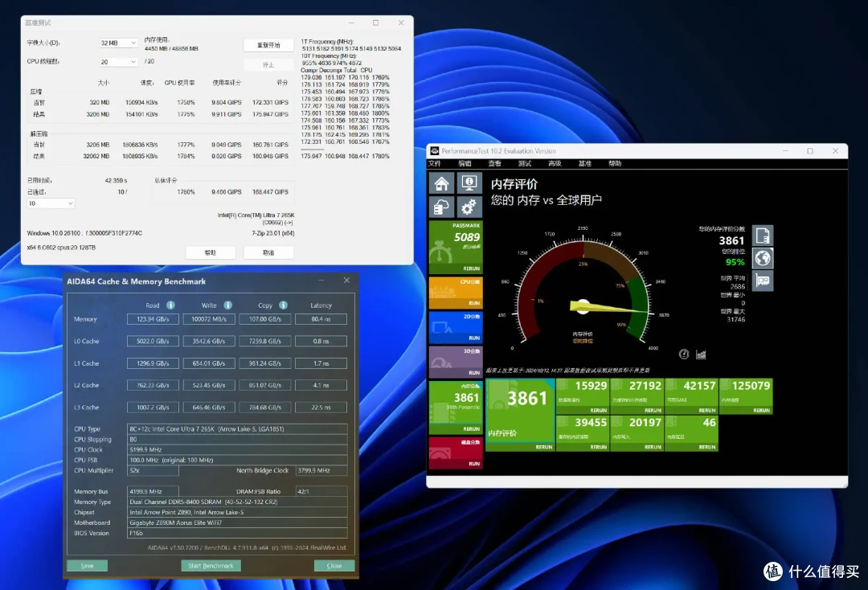Open the gears settings icon in PerformanceTest
868x590 pixels.
469,207
